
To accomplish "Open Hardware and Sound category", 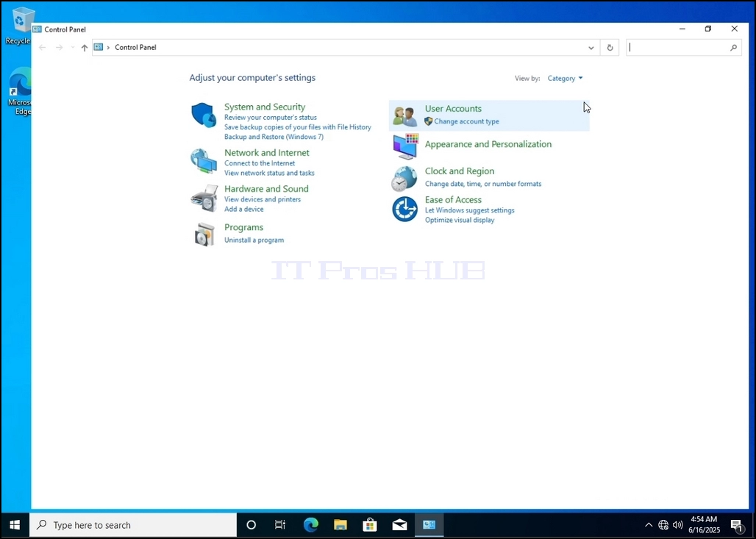I will click(x=266, y=188).
